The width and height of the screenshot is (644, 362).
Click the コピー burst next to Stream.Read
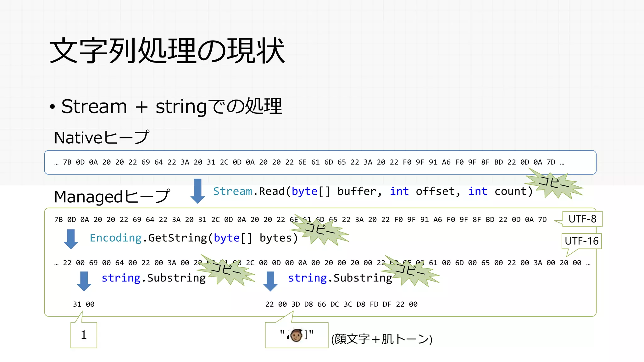[554, 184]
